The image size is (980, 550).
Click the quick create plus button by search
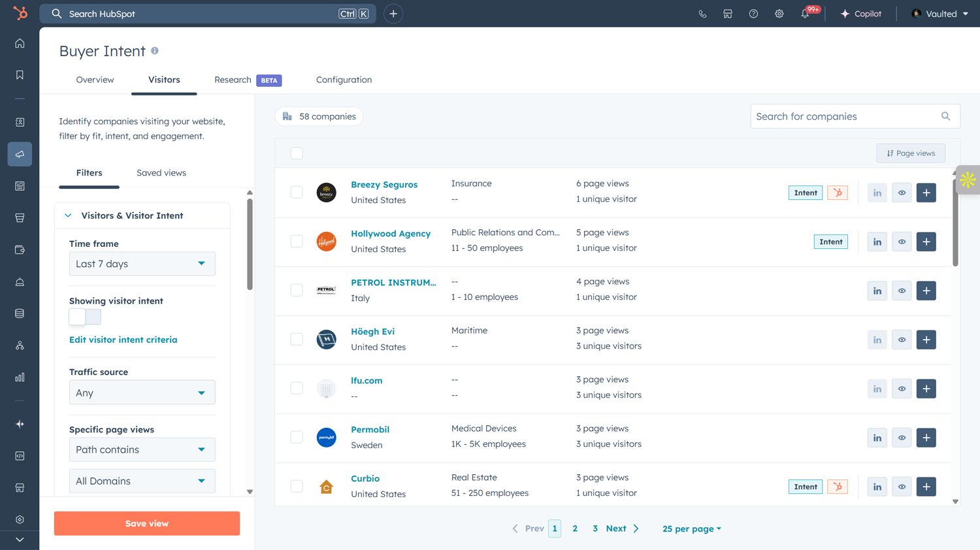[393, 14]
